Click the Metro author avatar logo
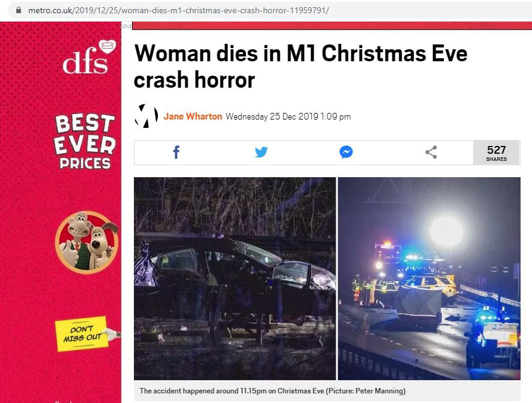Image resolution: width=532 pixels, height=403 pixels. click(x=147, y=116)
